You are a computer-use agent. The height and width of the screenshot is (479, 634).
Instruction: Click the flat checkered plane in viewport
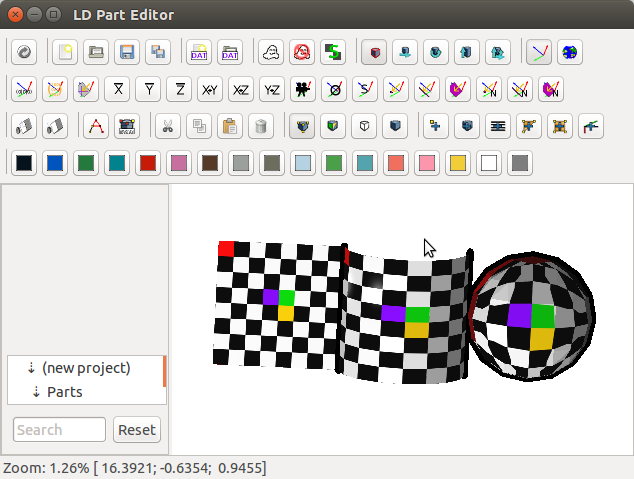tap(277, 304)
